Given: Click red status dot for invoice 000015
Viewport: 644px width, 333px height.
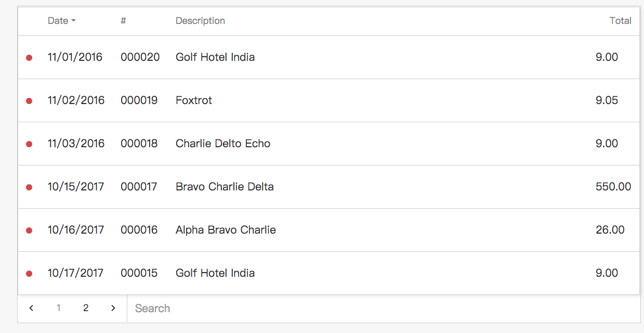Looking at the screenshot, I should [x=29, y=274].
